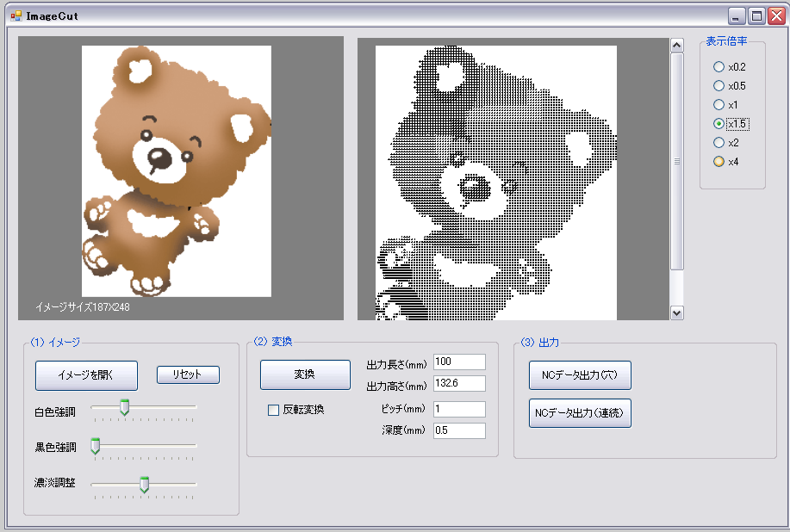790x532 pixels.
Task: Click the 白色強調 label
Action: [55, 412]
